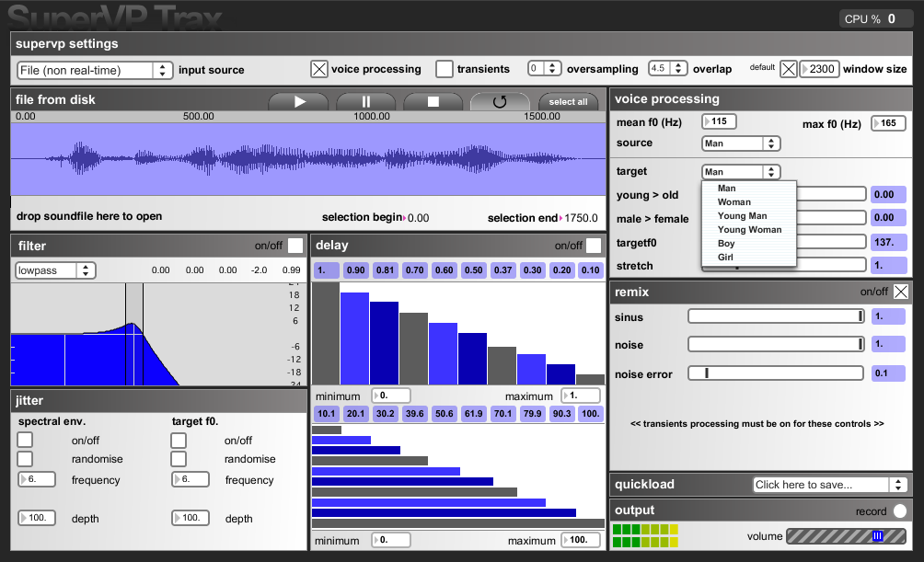Click the delay gain maximum number box

tap(581, 396)
